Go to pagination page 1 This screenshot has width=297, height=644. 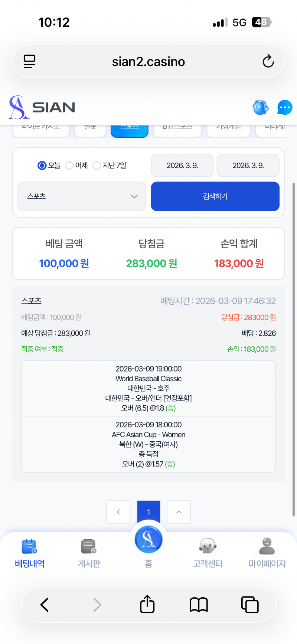[x=148, y=512]
